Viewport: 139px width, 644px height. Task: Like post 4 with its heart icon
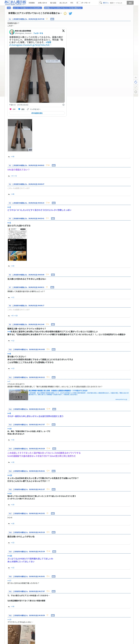tap(47, 203)
